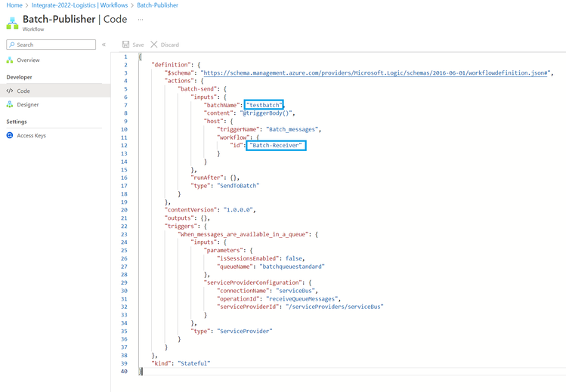The width and height of the screenshot is (566, 392).
Task: Open the ellipsis more options menu
Action: [140, 20]
